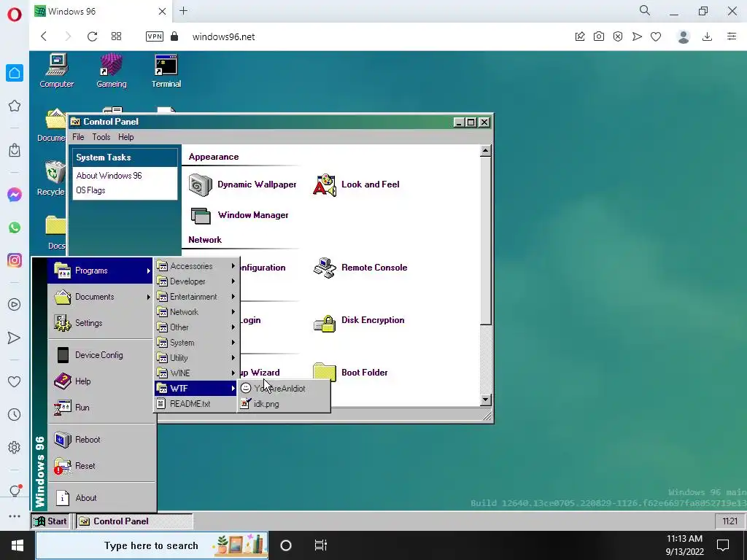
Task: Open the Docs folder on desktop
Action: point(55,233)
